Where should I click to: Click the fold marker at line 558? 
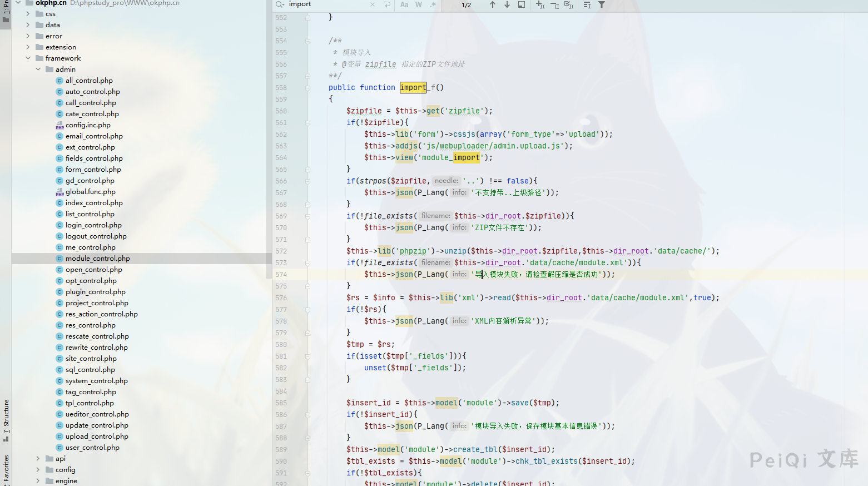(x=307, y=88)
